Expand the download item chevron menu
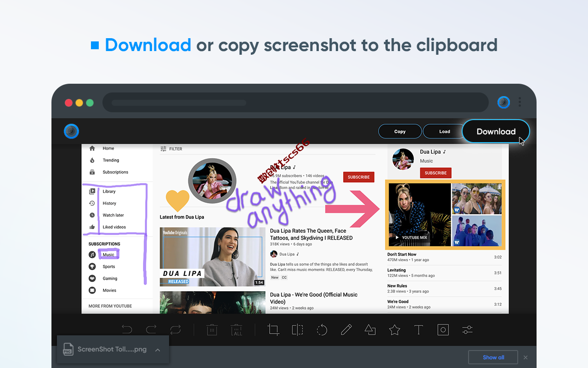Image resolution: width=588 pixels, height=368 pixels. point(158,350)
